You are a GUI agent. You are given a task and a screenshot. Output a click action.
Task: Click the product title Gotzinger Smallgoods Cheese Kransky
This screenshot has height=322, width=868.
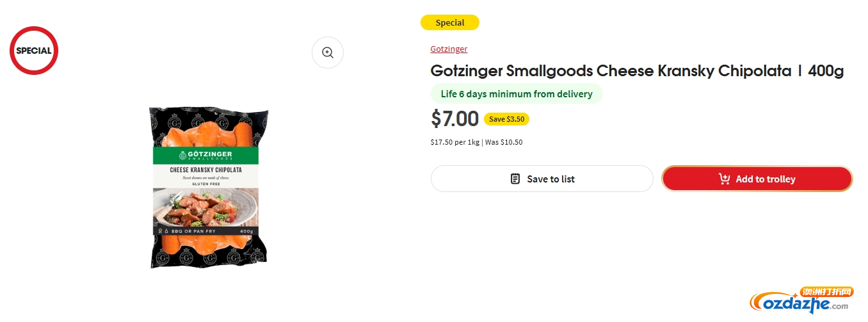637,71
